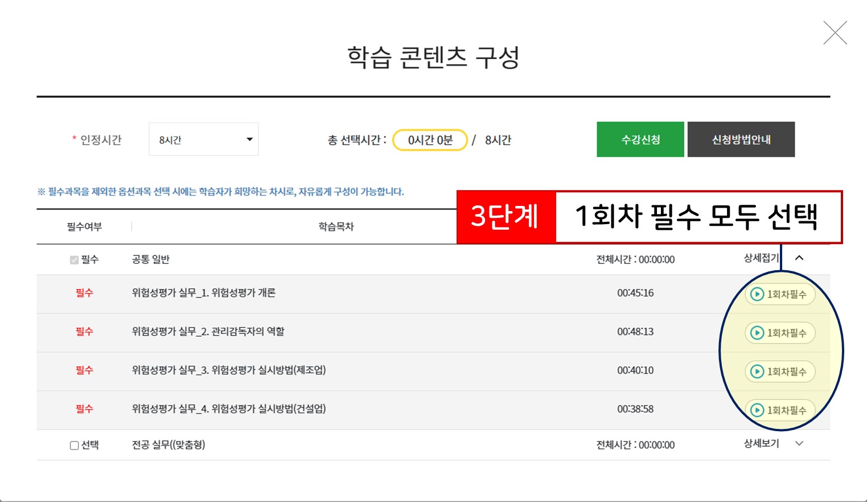Check the 선택 checkbox for 전공 실무
Image resolution: width=867 pixels, height=504 pixels.
tap(74, 445)
